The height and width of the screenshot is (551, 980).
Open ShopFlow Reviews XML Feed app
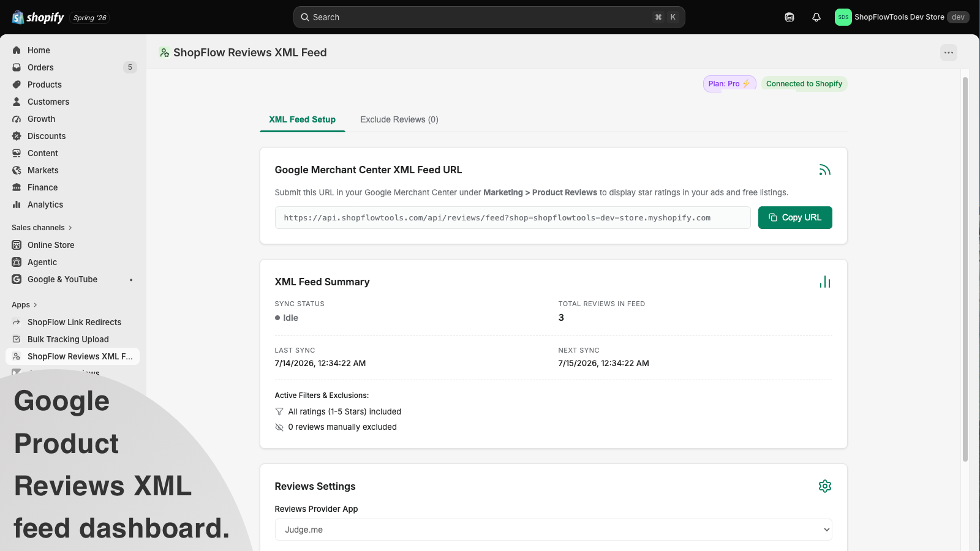[73, 356]
